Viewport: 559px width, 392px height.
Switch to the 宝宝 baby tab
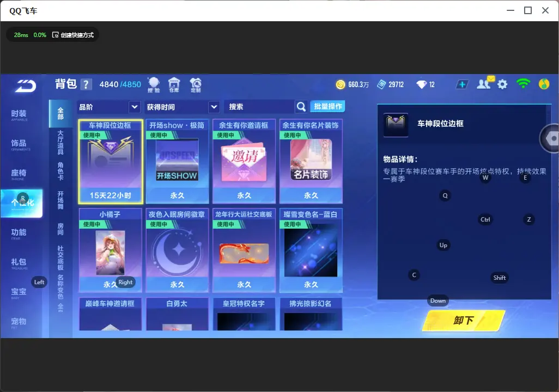[19, 292]
